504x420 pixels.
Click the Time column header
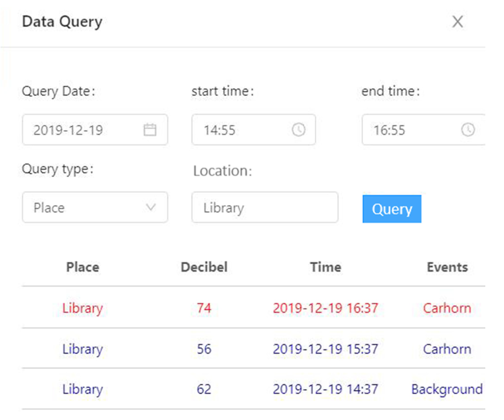click(x=325, y=267)
